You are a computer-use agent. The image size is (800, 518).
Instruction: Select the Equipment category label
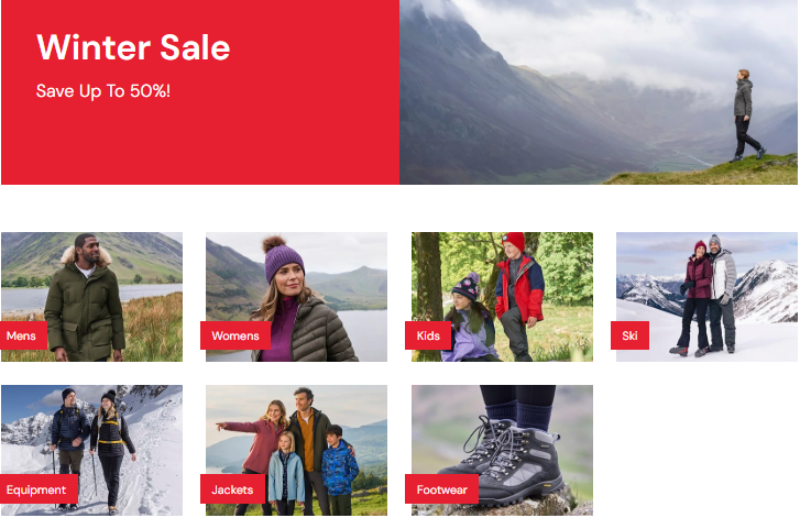(38, 489)
